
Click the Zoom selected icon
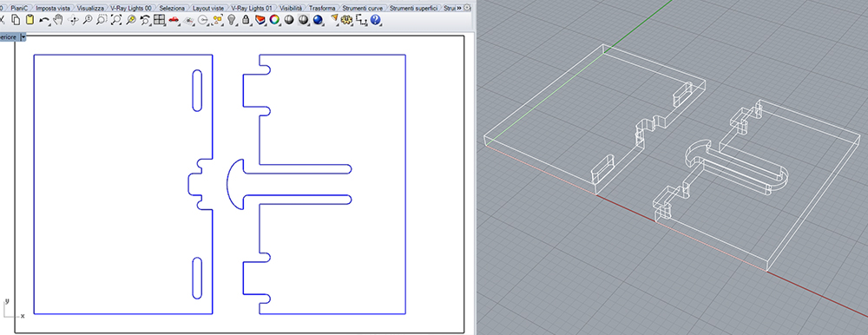pos(131,21)
